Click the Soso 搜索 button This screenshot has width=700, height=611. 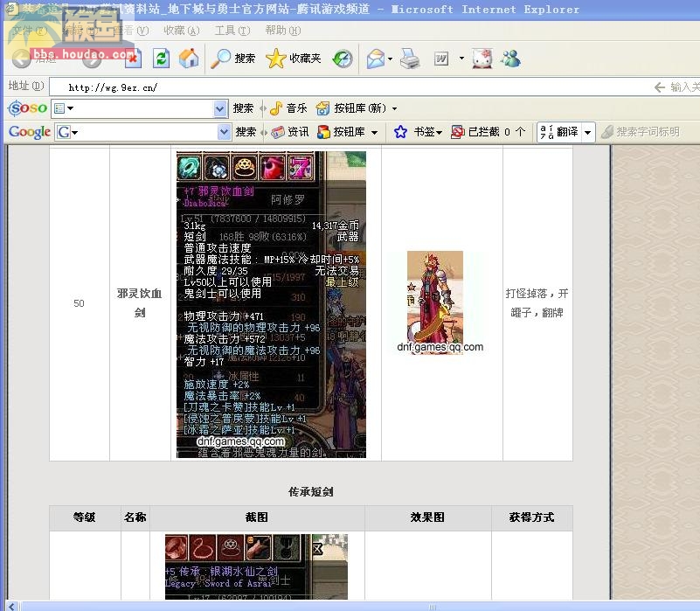click(243, 108)
